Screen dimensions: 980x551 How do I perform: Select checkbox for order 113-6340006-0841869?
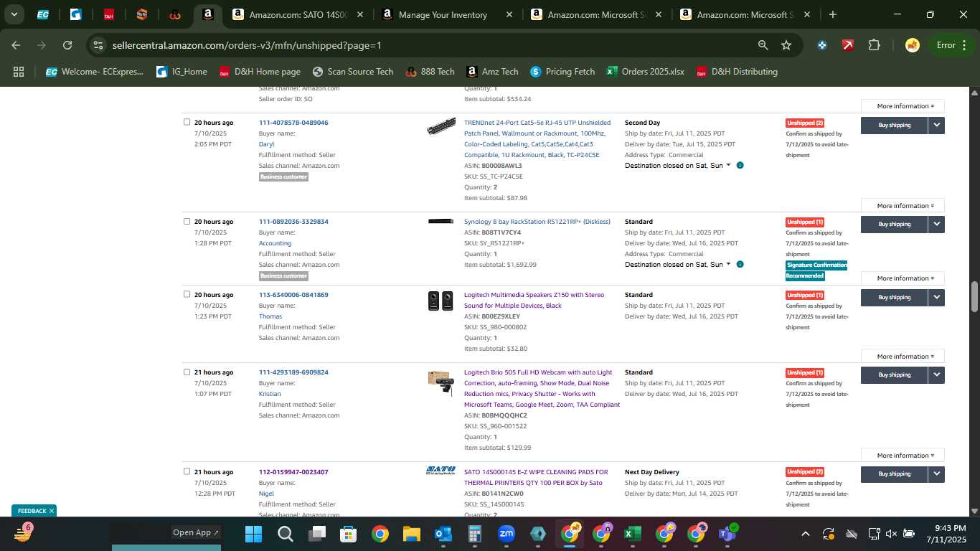(187, 294)
